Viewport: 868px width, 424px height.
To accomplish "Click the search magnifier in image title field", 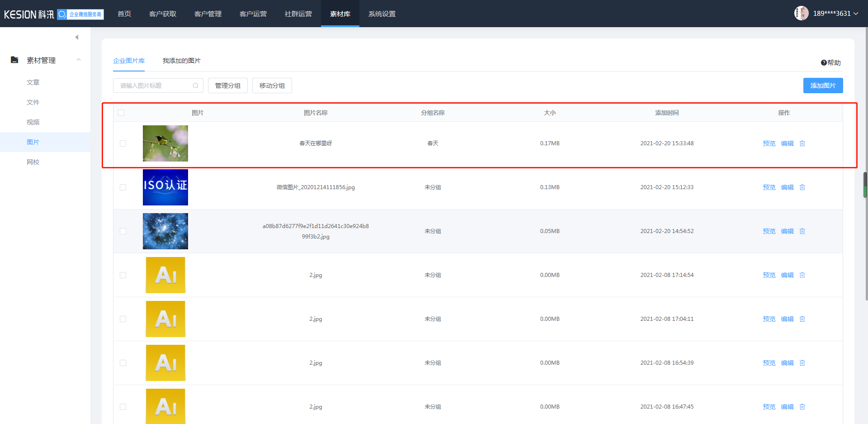I will coord(195,86).
